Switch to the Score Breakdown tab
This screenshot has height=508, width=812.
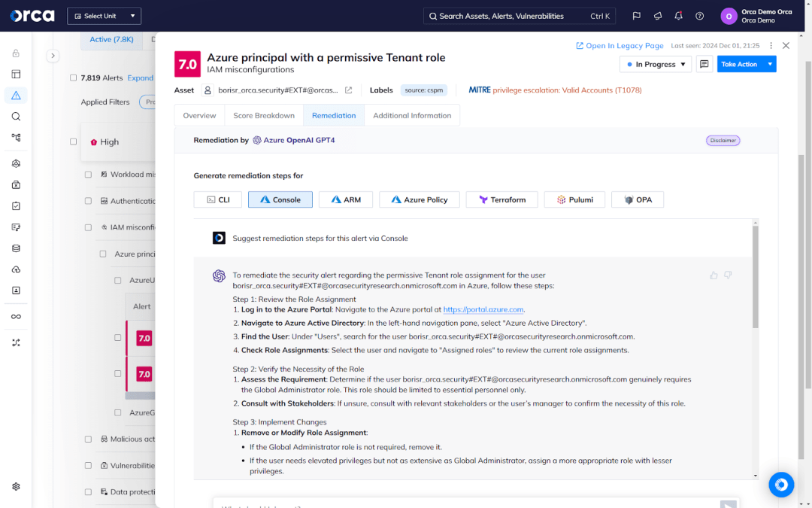264,116
